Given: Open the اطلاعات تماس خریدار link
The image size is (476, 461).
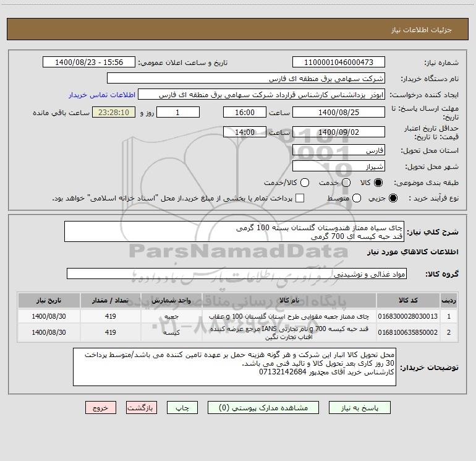Looking at the screenshot, I should point(102,95).
